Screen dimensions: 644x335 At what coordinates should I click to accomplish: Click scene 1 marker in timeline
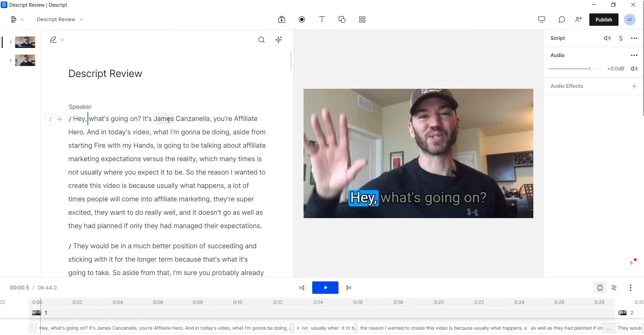point(40,313)
